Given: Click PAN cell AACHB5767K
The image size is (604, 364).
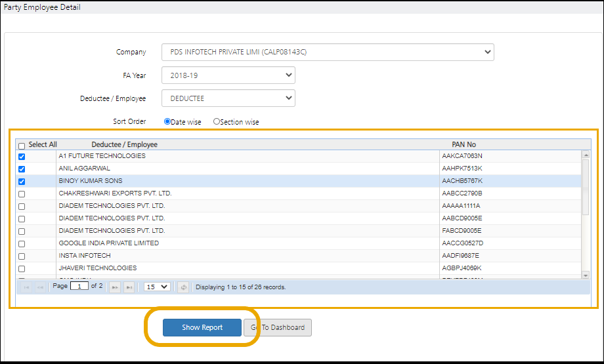Looking at the screenshot, I should tap(510, 181).
